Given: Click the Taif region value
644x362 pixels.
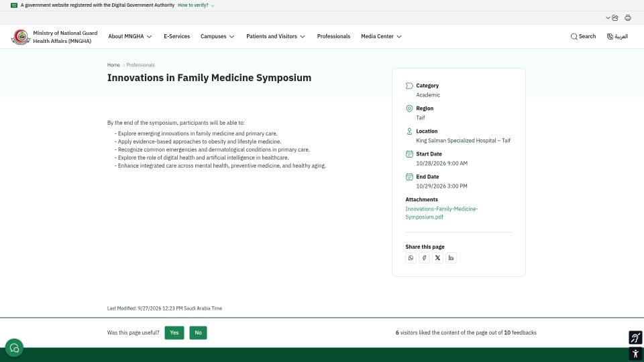Looking at the screenshot, I should coord(421,118).
